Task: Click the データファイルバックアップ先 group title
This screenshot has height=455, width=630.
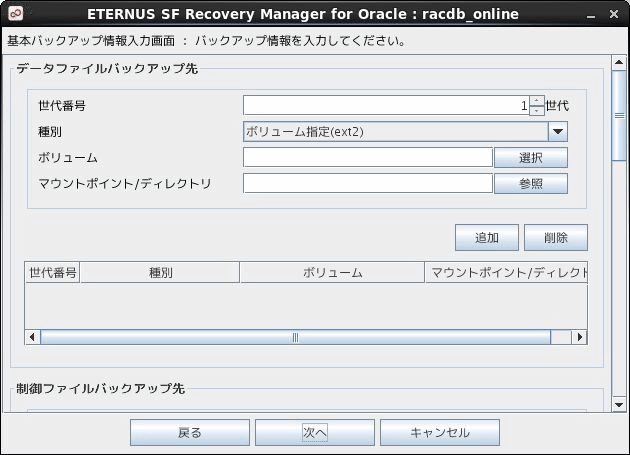Action: pyautogui.click(x=107, y=68)
